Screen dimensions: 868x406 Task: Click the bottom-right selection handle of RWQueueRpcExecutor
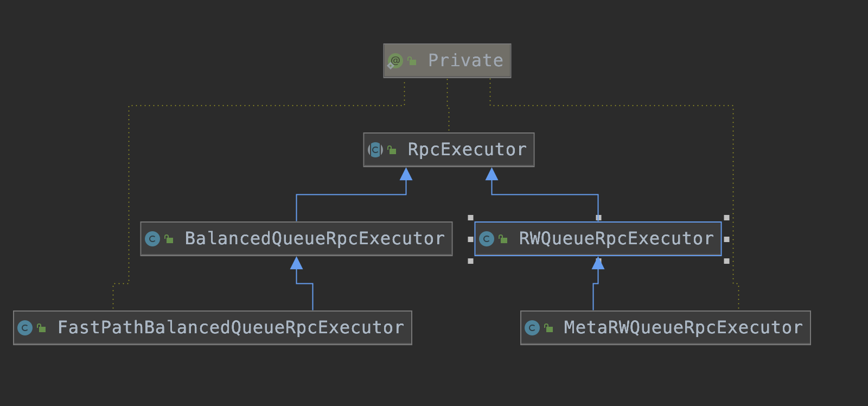click(x=726, y=261)
